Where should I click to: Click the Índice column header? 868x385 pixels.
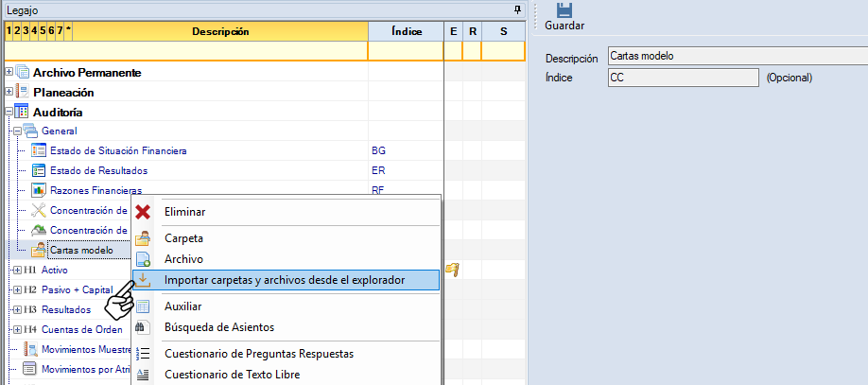(x=406, y=32)
